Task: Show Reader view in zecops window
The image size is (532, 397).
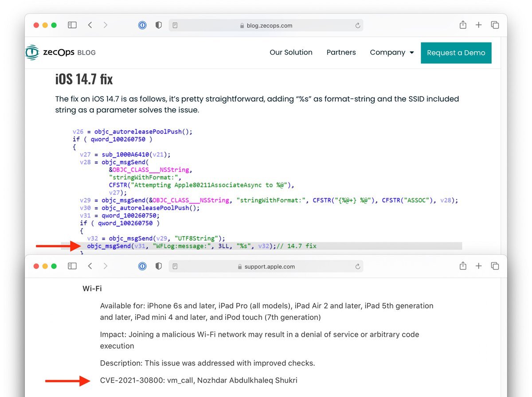Action: click(175, 25)
